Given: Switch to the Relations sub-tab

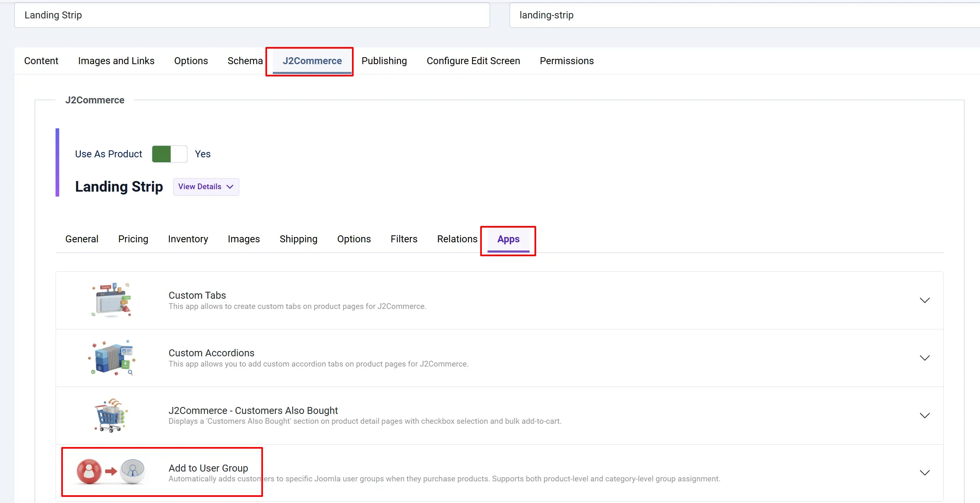Looking at the screenshot, I should [457, 239].
